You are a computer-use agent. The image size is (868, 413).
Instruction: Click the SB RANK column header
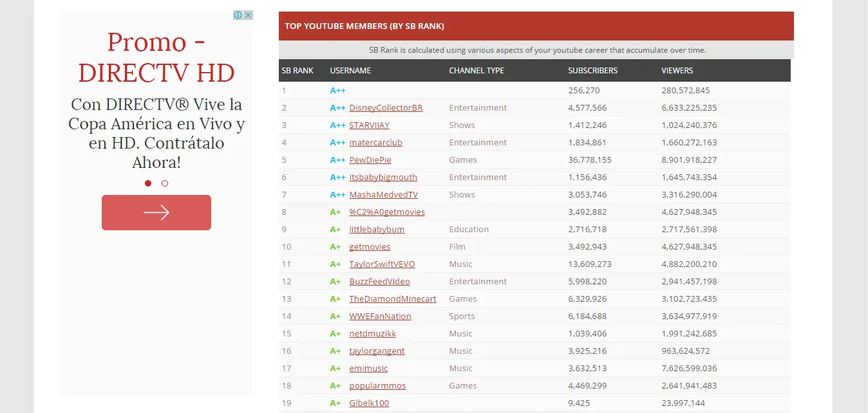[297, 70]
